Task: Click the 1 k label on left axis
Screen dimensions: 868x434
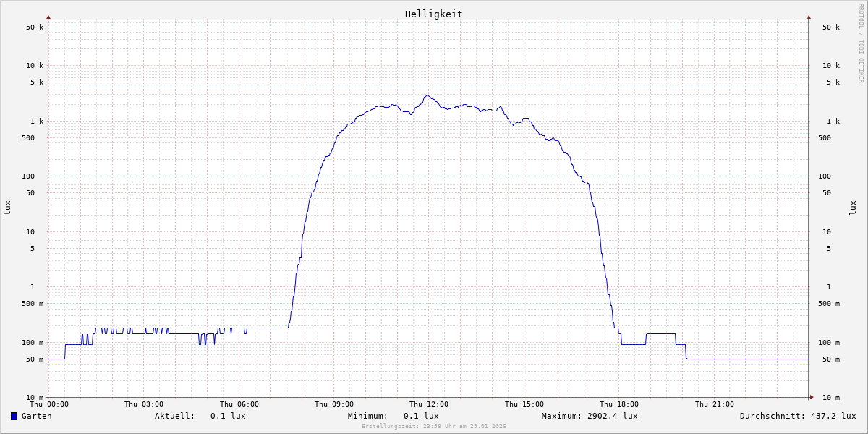Action: pyautogui.click(x=36, y=122)
